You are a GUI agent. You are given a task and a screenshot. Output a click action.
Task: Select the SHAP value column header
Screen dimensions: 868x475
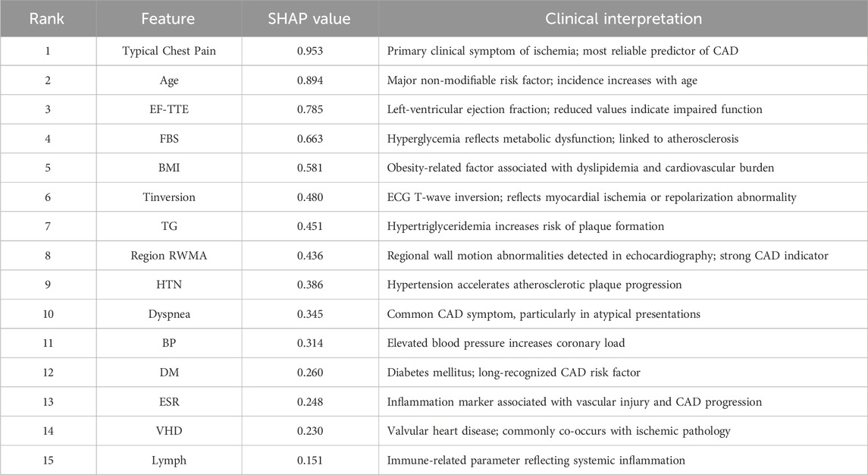pos(310,19)
